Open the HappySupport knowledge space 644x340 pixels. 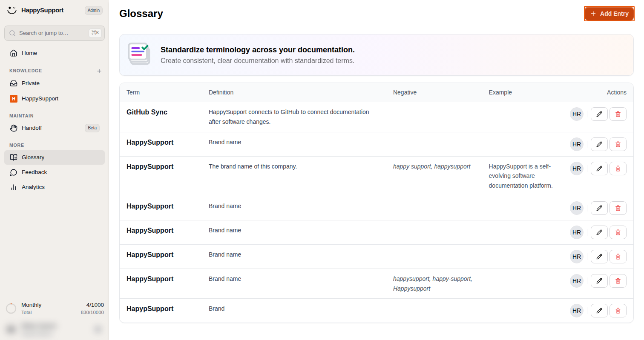55,99
